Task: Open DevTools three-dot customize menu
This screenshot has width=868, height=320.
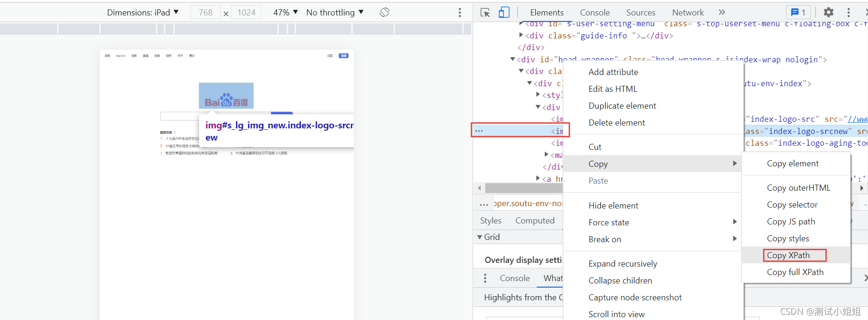Action: coord(848,13)
